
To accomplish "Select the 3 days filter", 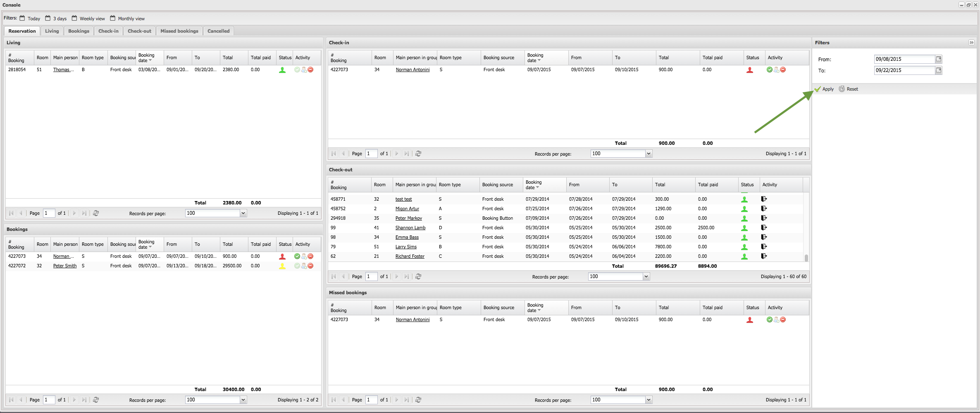I will pyautogui.click(x=56, y=18).
